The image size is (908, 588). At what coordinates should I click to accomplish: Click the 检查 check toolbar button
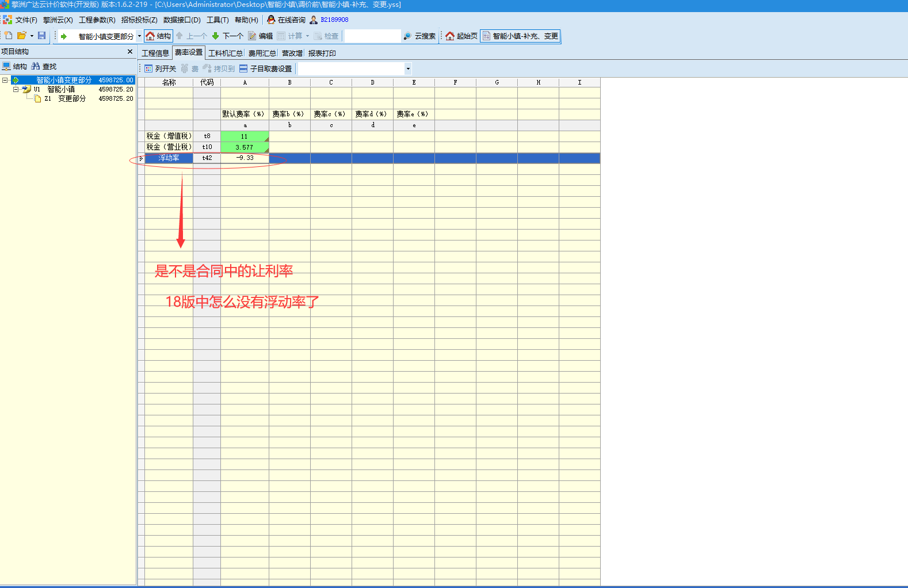click(x=326, y=36)
